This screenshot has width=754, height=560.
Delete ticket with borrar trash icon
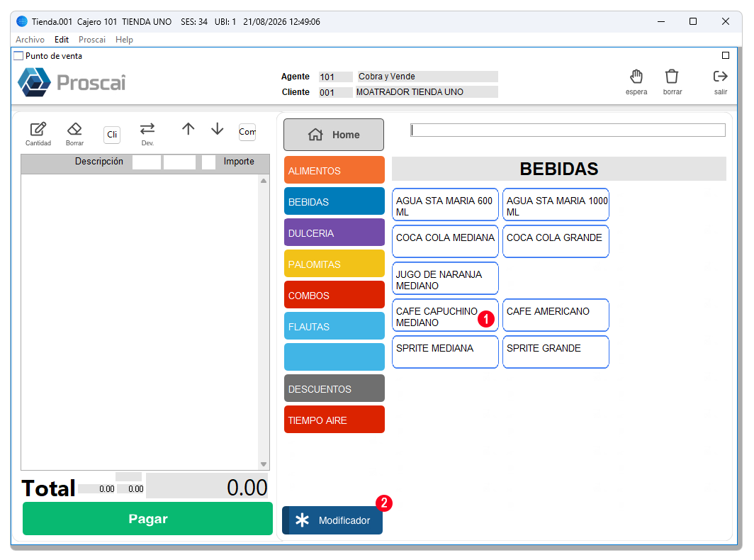(672, 77)
